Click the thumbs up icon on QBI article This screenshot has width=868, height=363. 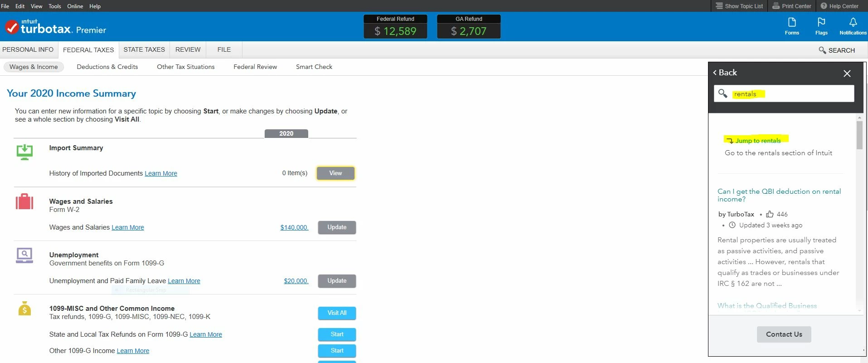[770, 214]
